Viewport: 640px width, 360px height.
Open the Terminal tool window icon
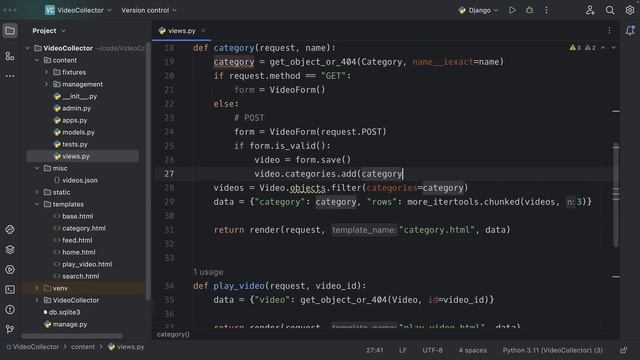pyautogui.click(x=10, y=289)
